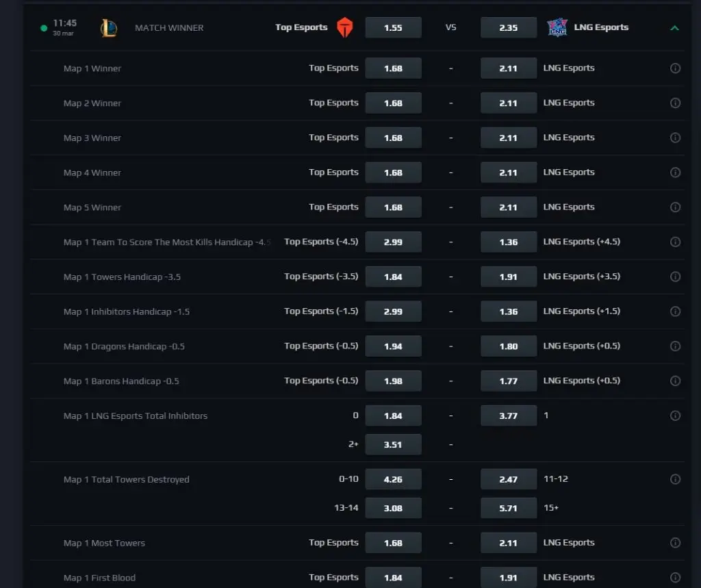Open info icon for Map 3 Winner
This screenshot has height=588, width=701.
pos(675,138)
